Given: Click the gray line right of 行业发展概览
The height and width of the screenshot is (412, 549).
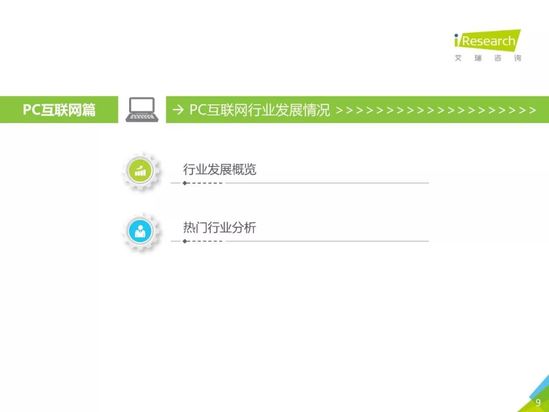Looking at the screenshot, I should pos(327,183).
